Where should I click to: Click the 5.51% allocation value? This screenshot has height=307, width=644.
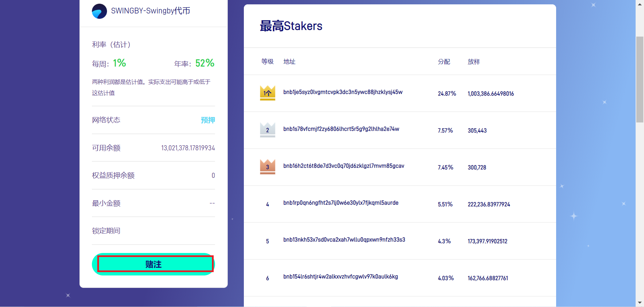tap(445, 204)
